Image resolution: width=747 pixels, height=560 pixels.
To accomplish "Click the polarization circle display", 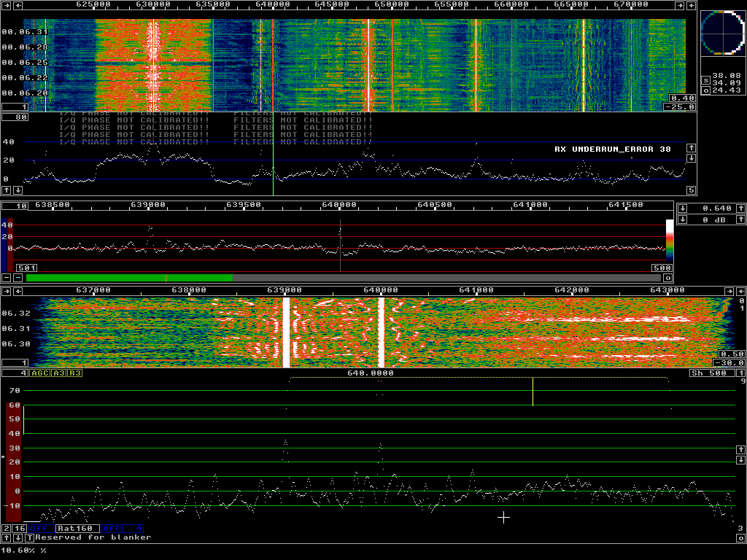I will click(723, 34).
